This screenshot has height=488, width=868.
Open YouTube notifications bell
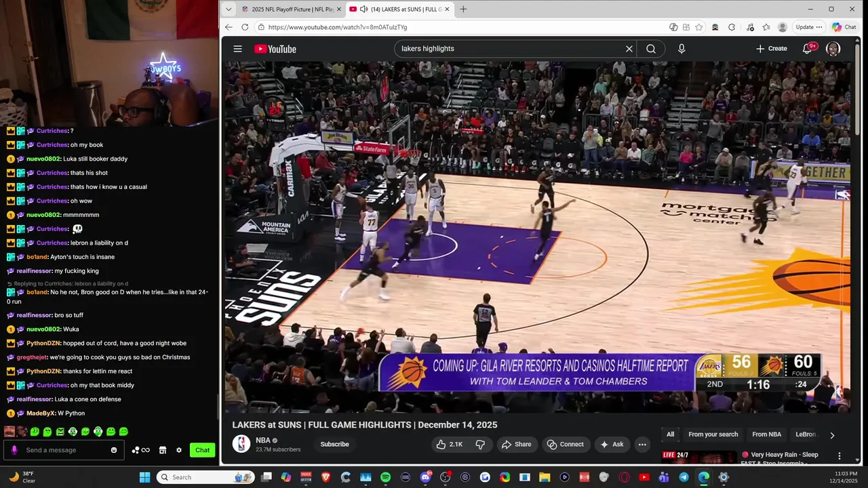807,49
